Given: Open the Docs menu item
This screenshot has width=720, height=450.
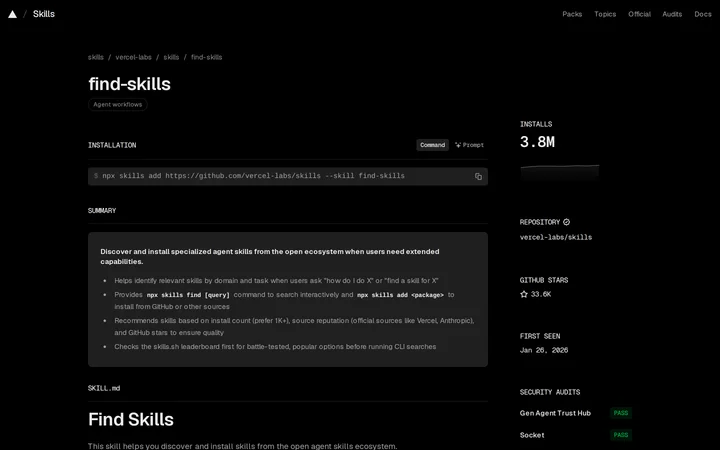Looking at the screenshot, I should click(x=703, y=14).
